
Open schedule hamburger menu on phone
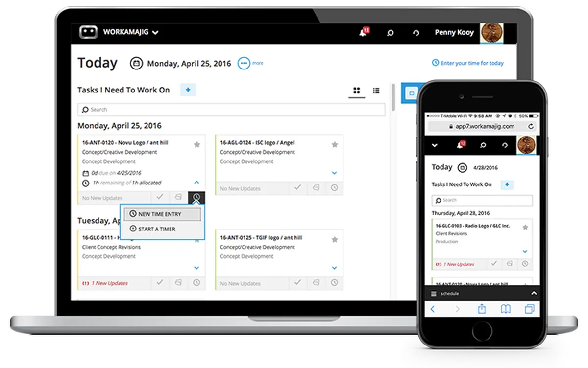434,294
